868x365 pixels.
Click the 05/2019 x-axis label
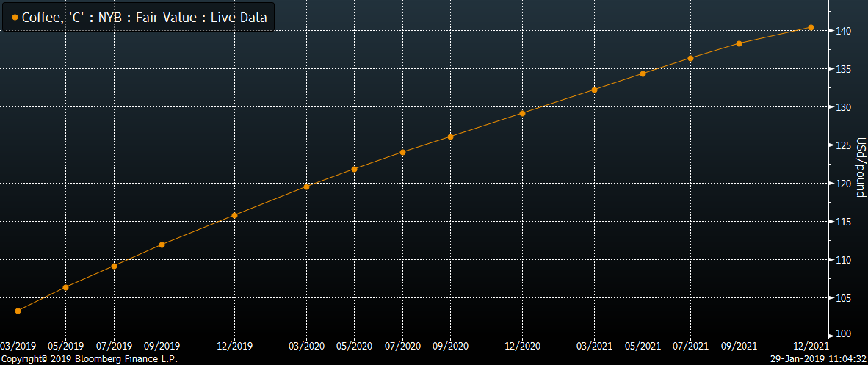point(66,346)
